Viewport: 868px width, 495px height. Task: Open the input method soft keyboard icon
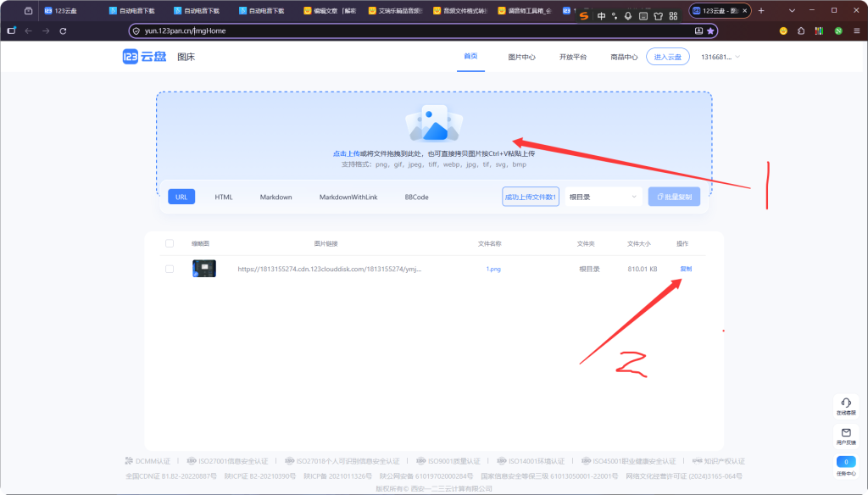coord(643,16)
